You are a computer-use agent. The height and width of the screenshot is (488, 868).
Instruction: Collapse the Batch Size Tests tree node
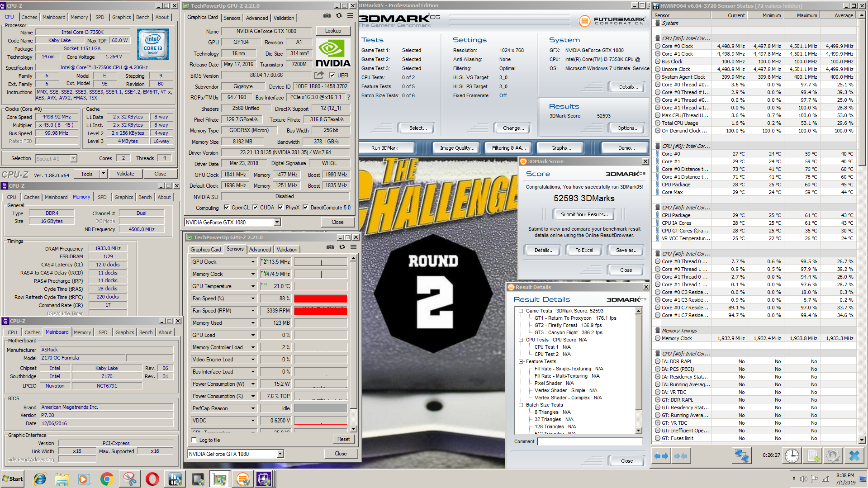point(521,405)
